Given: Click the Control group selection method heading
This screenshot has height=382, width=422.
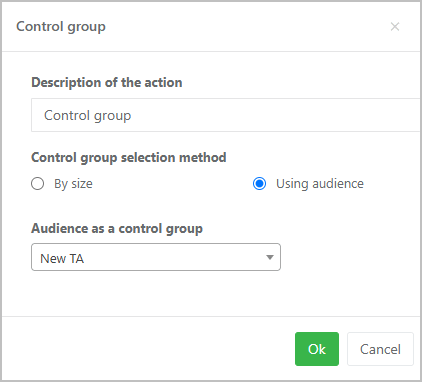Looking at the screenshot, I should (x=129, y=157).
